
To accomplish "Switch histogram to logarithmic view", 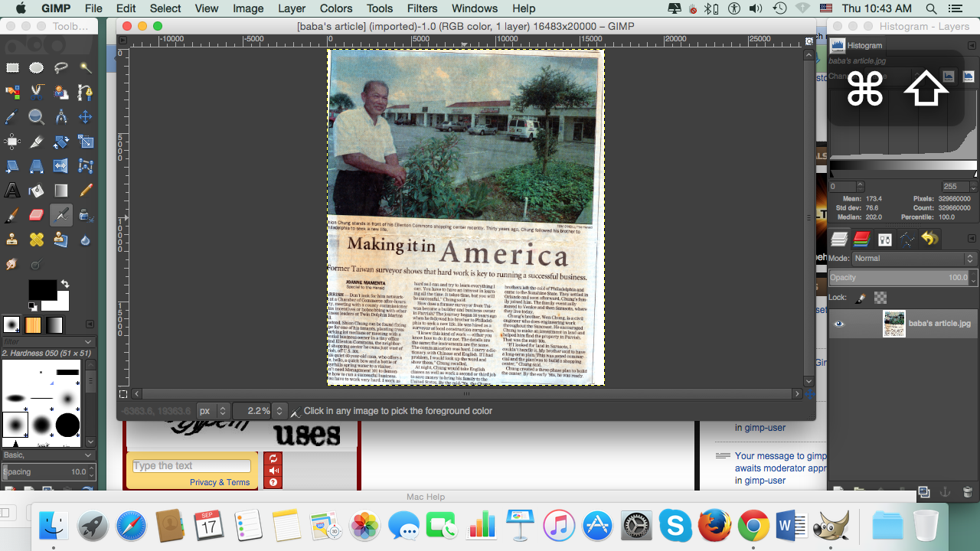I will (x=968, y=76).
